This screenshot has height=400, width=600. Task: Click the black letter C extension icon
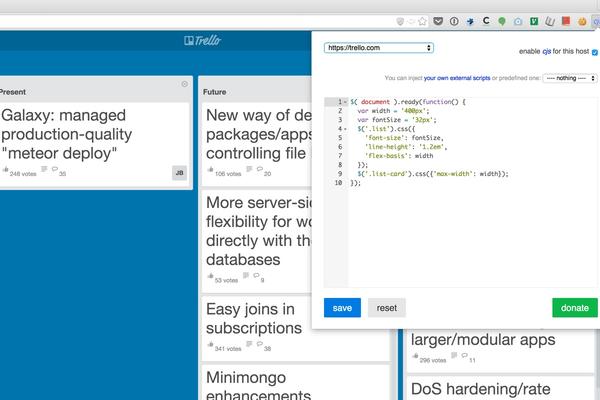(486, 21)
